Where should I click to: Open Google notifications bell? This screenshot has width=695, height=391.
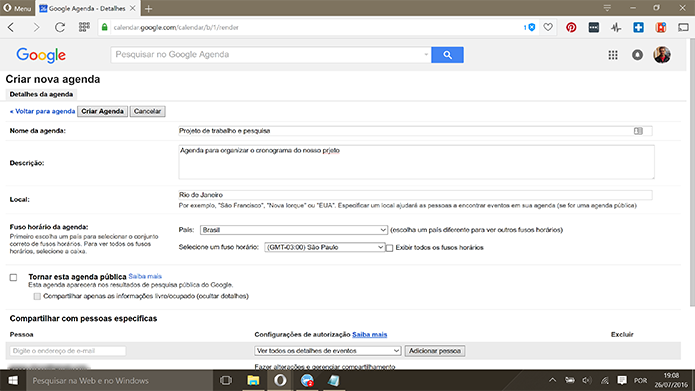tap(637, 55)
